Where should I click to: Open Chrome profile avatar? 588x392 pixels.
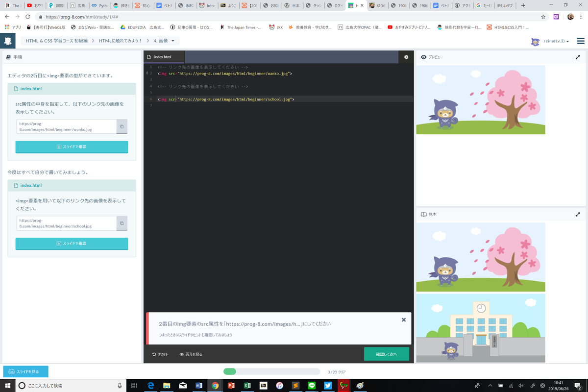coord(570,16)
